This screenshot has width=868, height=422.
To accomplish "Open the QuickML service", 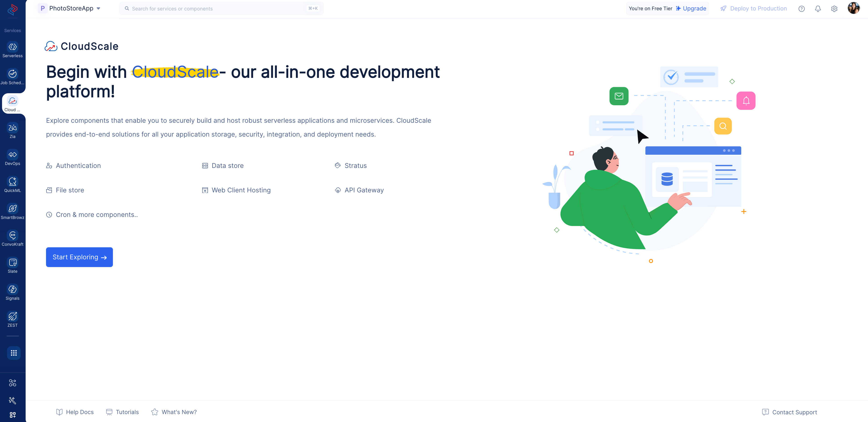I will [12, 182].
